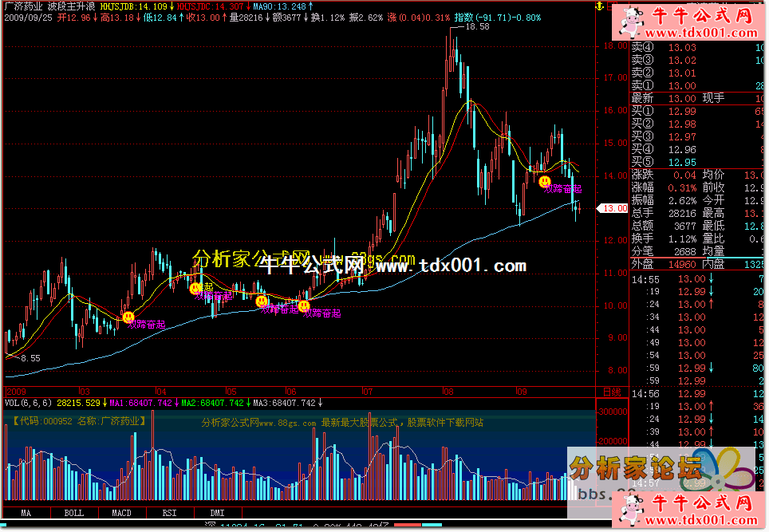Click the 买⑤ bid row at 12.95
769x532 pixels.
click(x=697, y=162)
